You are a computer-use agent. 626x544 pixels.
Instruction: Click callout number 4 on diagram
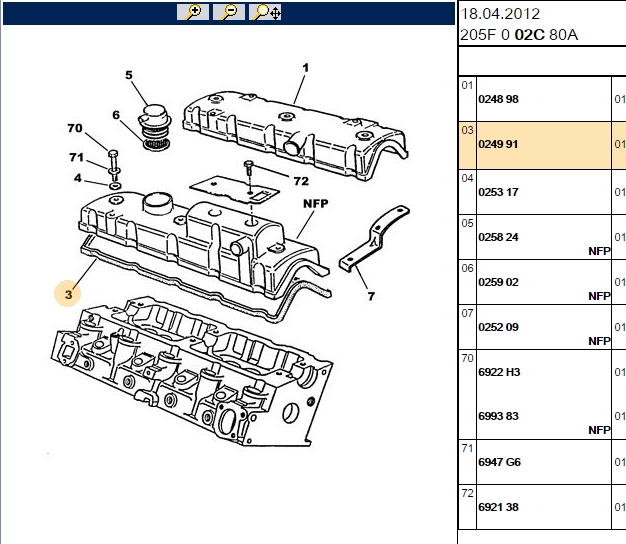click(x=78, y=178)
